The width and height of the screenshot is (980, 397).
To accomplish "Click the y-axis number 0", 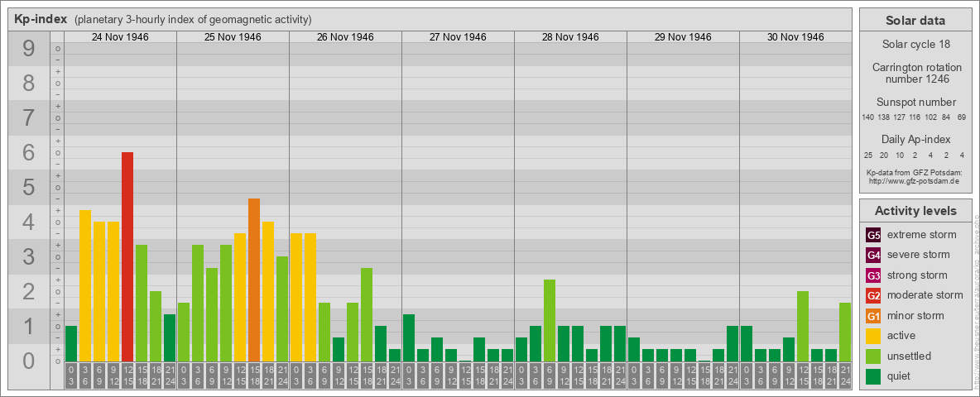I will click(x=28, y=361).
